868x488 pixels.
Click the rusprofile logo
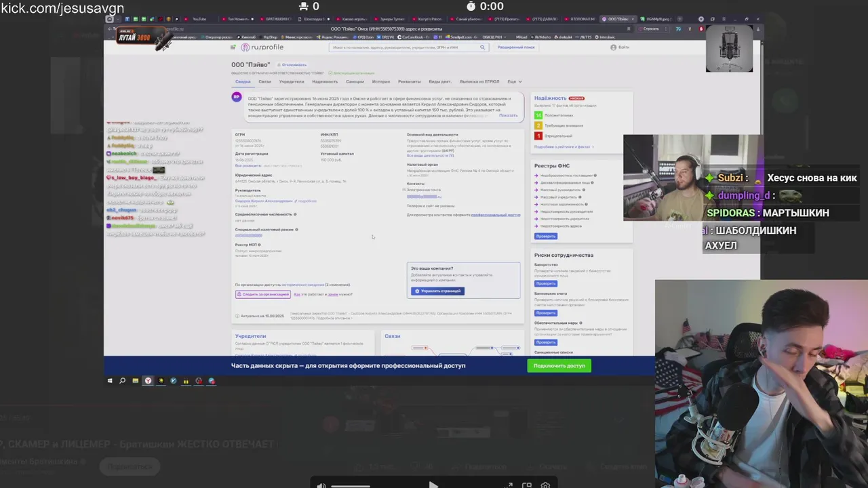point(262,47)
